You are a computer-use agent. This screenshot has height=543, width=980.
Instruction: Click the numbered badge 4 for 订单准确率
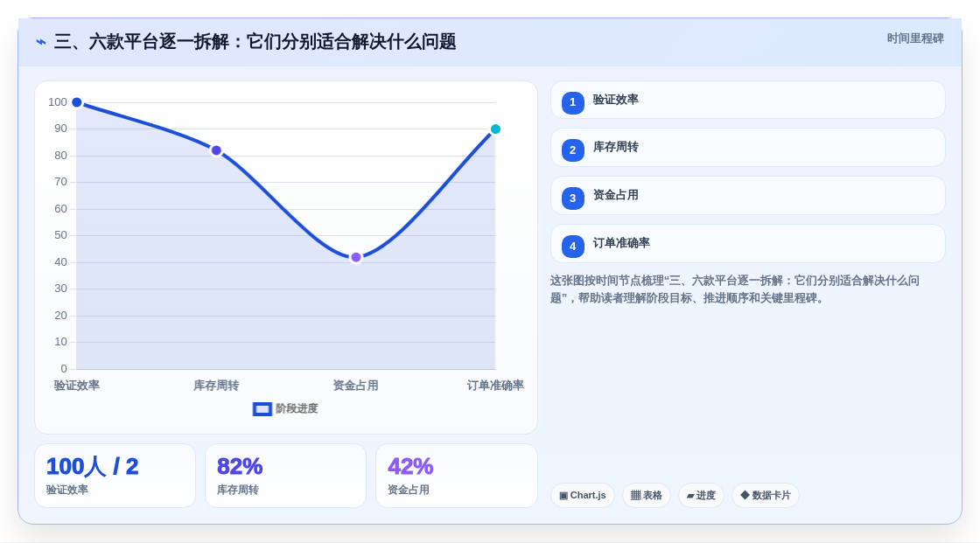pyautogui.click(x=572, y=247)
